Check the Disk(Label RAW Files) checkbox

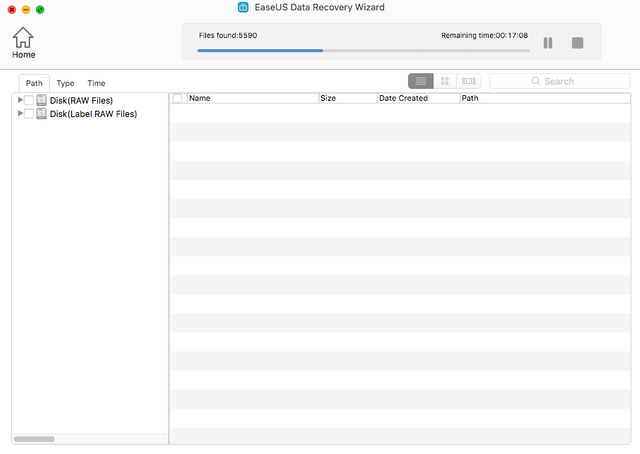(29, 114)
